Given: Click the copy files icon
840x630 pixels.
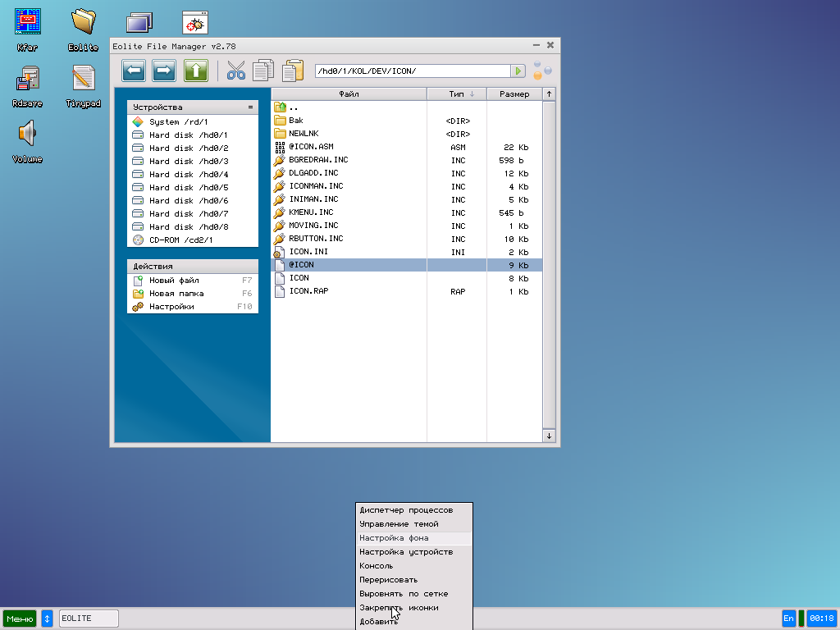Looking at the screenshot, I should (263, 71).
